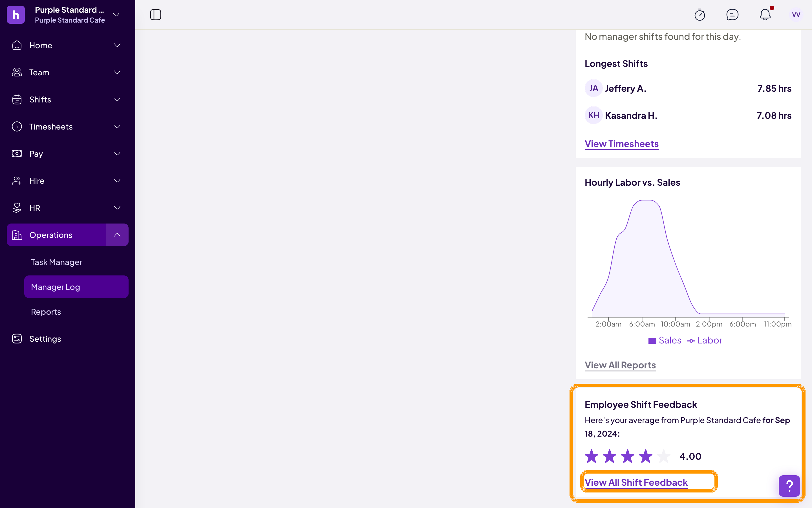This screenshot has height=508, width=812.
Task: Click the HR heart-hand icon in sidebar
Action: (17, 208)
